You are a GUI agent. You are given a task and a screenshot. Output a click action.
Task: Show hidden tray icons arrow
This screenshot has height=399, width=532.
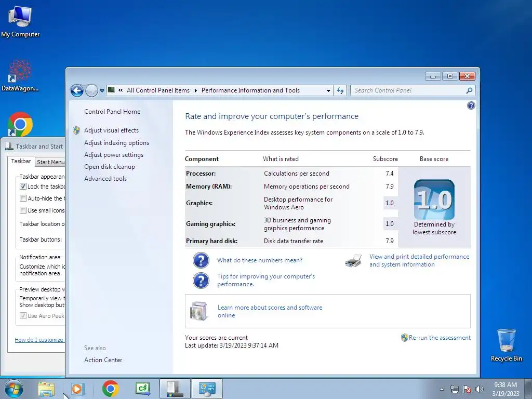442,389
